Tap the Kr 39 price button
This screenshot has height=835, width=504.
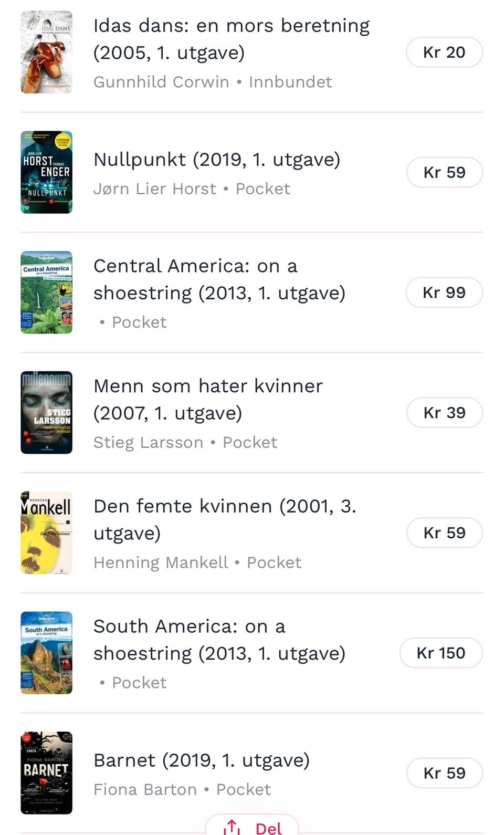(x=444, y=413)
